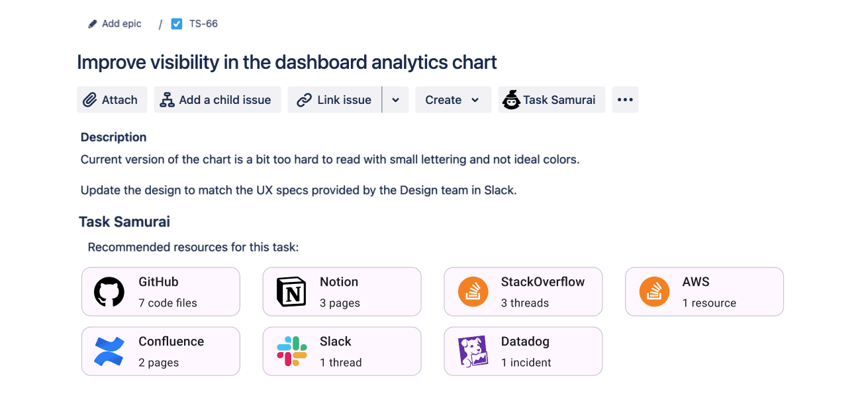Open the more actions ellipsis menu
This screenshot has height=415, width=868.
tap(624, 99)
